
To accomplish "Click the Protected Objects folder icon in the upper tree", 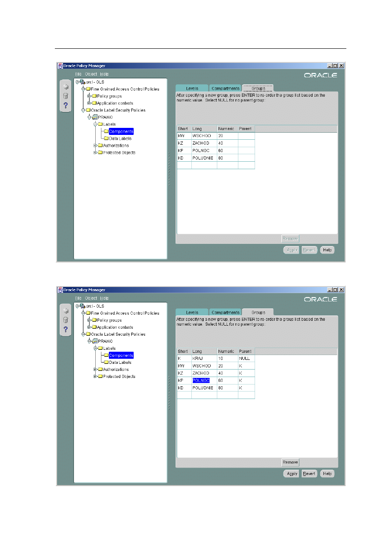I will coord(100,152).
